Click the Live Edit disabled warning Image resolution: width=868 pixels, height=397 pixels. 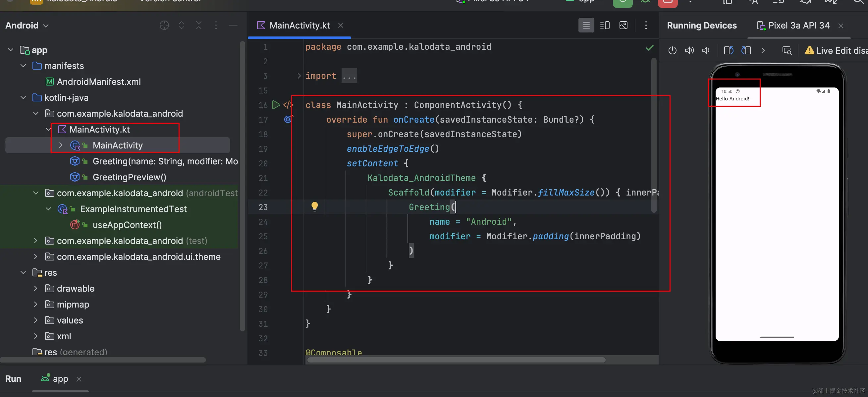836,51
